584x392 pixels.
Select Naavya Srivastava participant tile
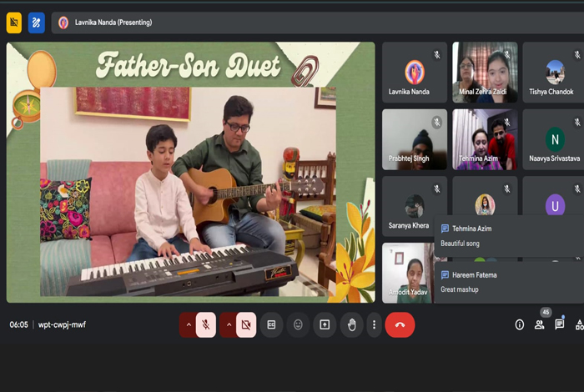pyautogui.click(x=553, y=139)
